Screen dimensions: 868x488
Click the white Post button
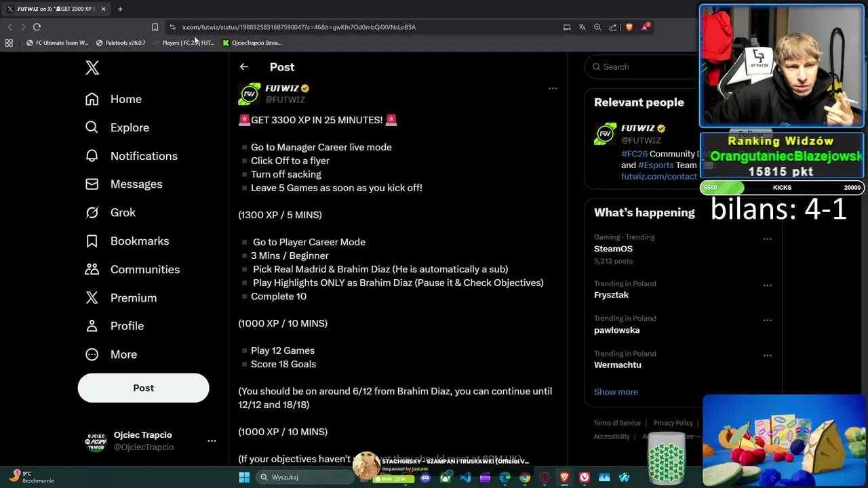143,388
